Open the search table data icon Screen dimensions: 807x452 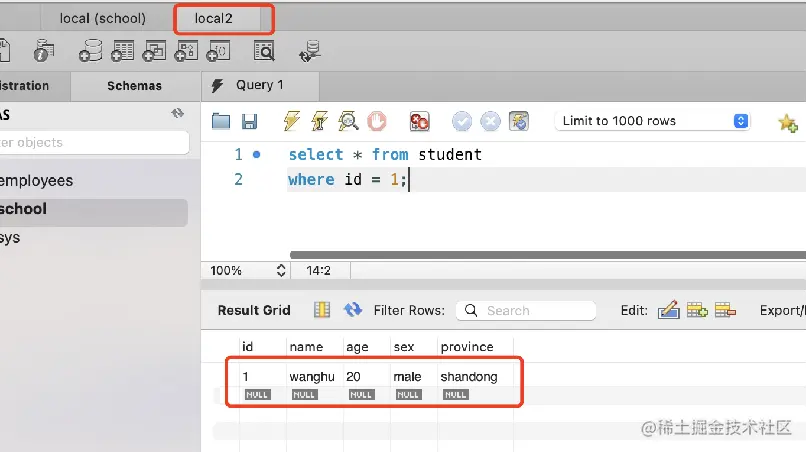point(264,50)
